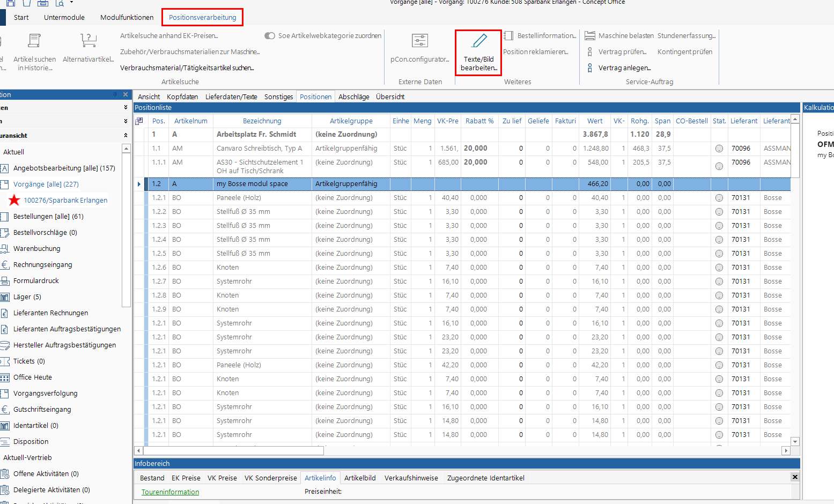Viewport: 834px width, 504px height.
Task: Click the pCon.configurator icon
Action: click(x=419, y=41)
